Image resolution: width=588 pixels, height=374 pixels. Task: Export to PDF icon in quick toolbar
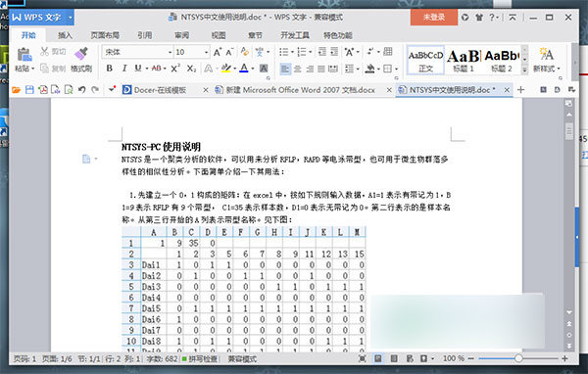click(43, 90)
